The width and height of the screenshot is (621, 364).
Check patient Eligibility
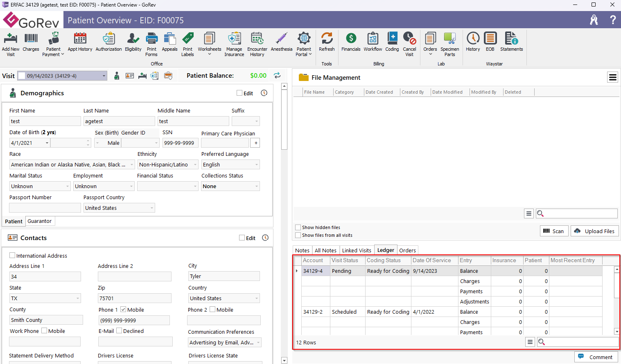pos(133,41)
